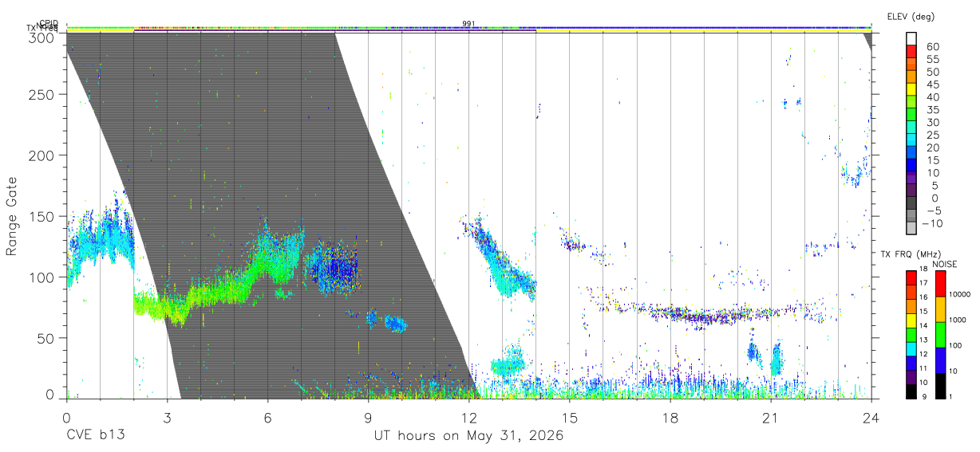Click the black segment of the TX FRQ bar
The width and height of the screenshot is (980, 452).
(x=912, y=391)
